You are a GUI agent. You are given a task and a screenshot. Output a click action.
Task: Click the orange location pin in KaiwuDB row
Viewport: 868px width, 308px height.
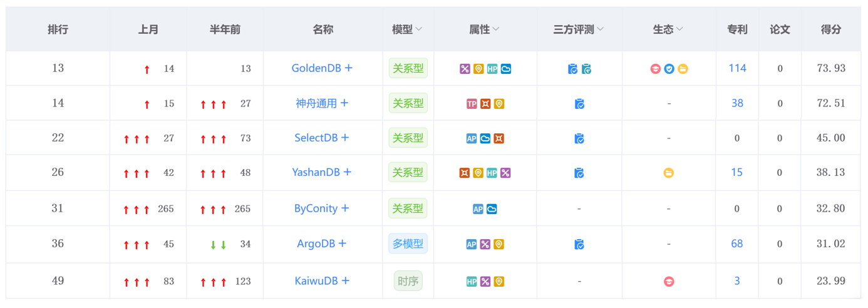coord(499,282)
